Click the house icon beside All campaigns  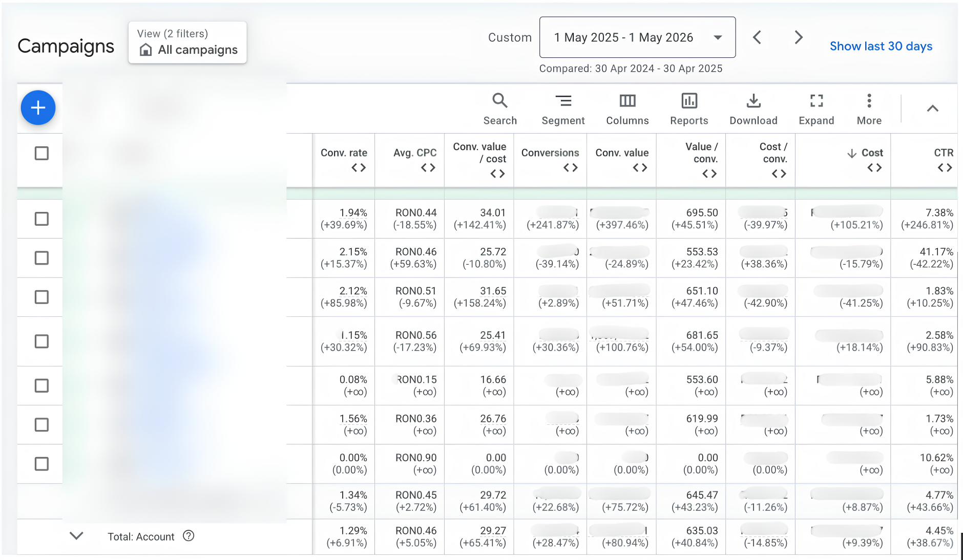[x=145, y=50]
